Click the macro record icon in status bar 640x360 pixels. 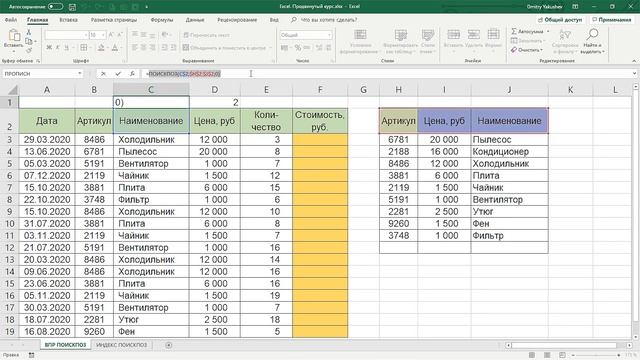[31, 355]
